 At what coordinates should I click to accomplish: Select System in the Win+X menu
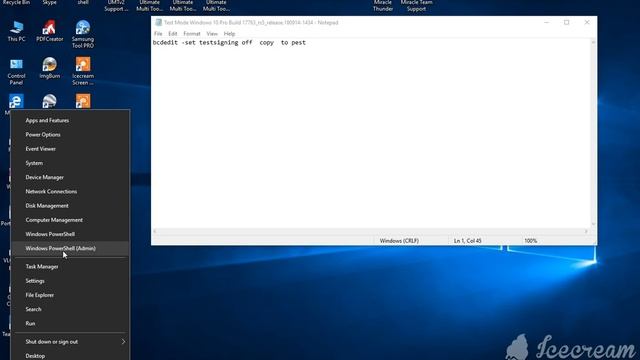click(x=70, y=163)
